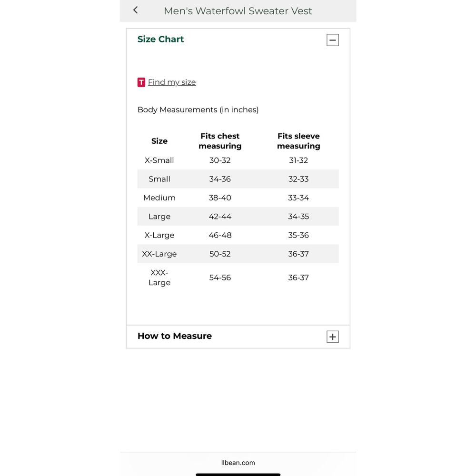This screenshot has width=476, height=476.
Task: Tap the llbean.com address at bottom
Action: click(238, 463)
